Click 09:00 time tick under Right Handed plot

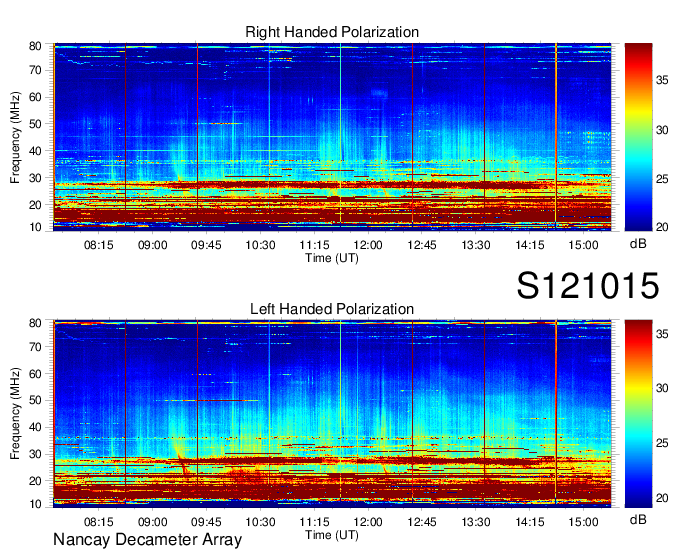point(152,245)
